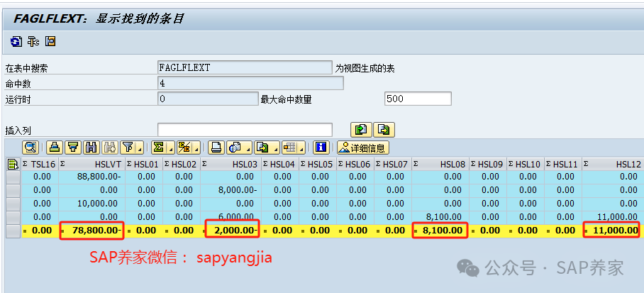Click the Print icon in ALV toolbar
This screenshot has height=293, width=644.
[216, 147]
